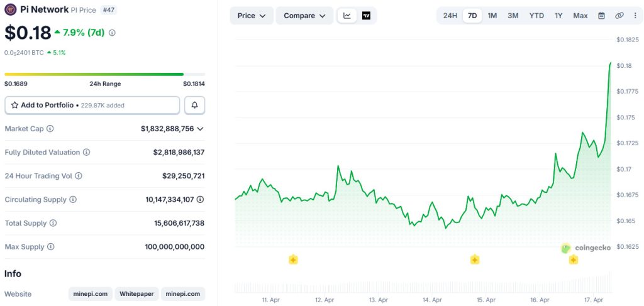Click the price alert bell icon
The image size is (644, 306).
pos(194,105)
